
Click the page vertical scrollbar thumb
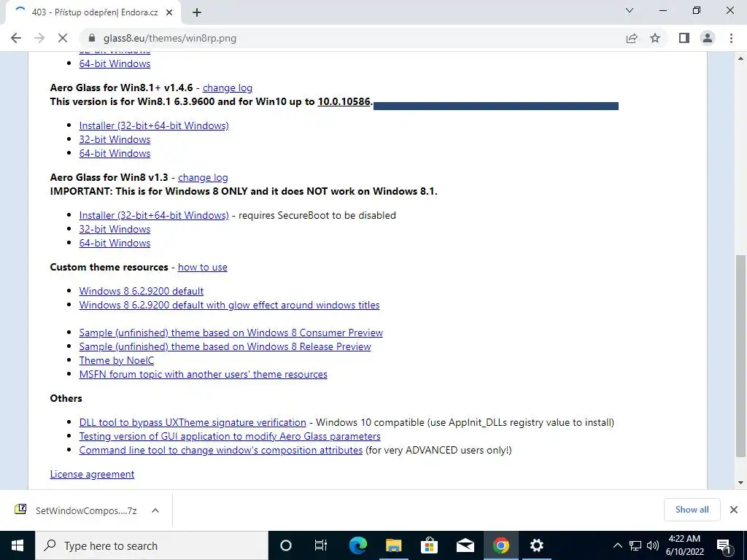pos(741,356)
